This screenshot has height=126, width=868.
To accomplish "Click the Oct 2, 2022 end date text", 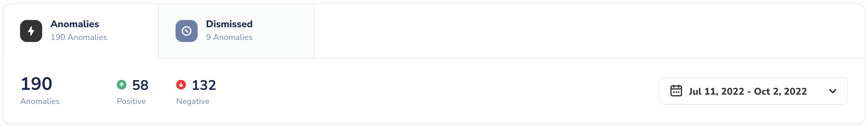I will (780, 91).
